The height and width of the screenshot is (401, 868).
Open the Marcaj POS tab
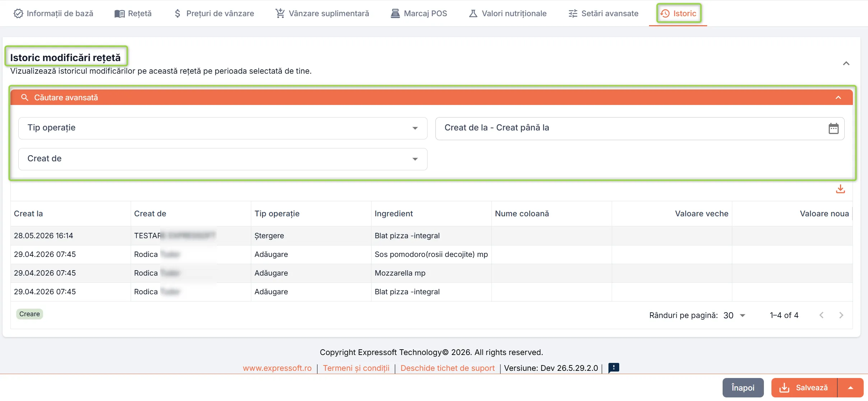click(x=419, y=13)
